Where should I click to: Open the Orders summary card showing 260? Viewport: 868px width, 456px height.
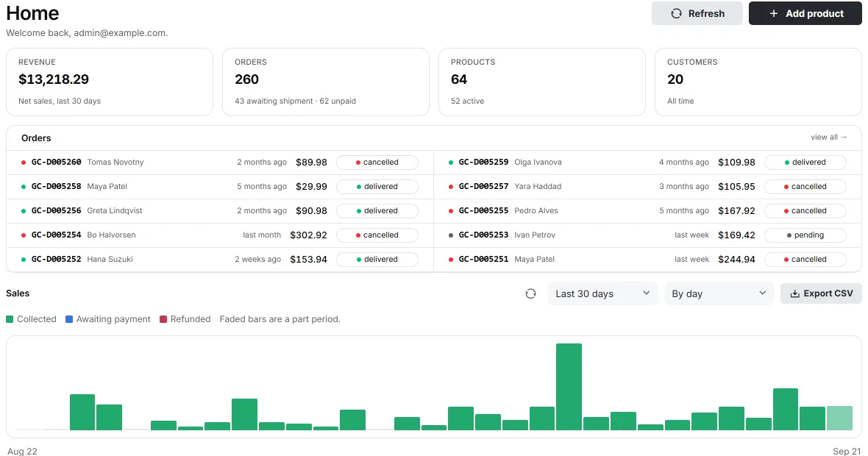(325, 82)
